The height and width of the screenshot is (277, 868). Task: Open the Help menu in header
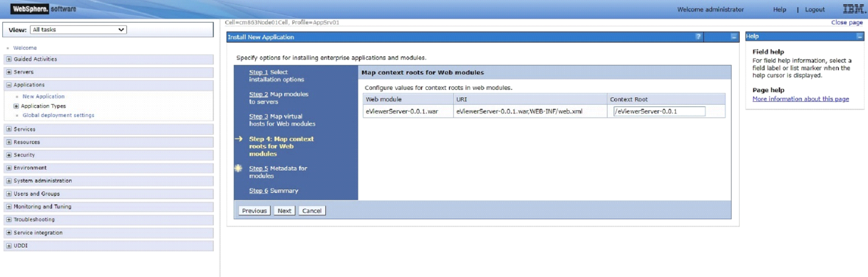tap(779, 10)
